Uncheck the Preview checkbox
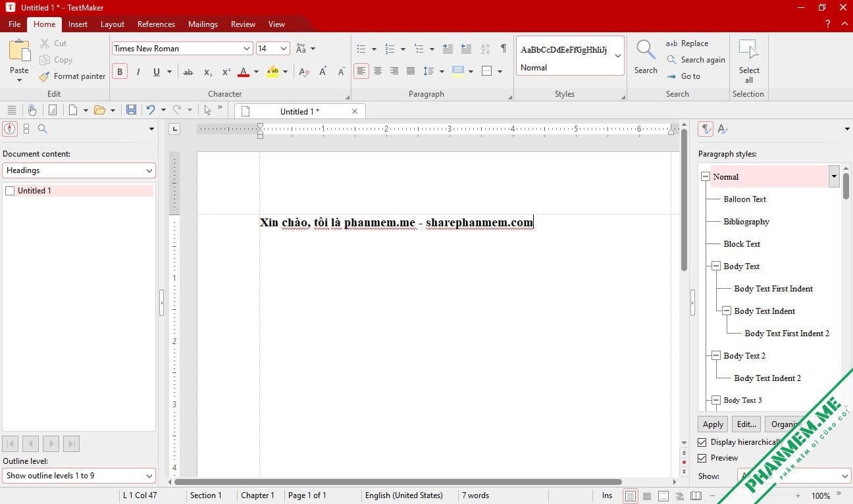Viewport: 853px width, 504px height. click(702, 458)
